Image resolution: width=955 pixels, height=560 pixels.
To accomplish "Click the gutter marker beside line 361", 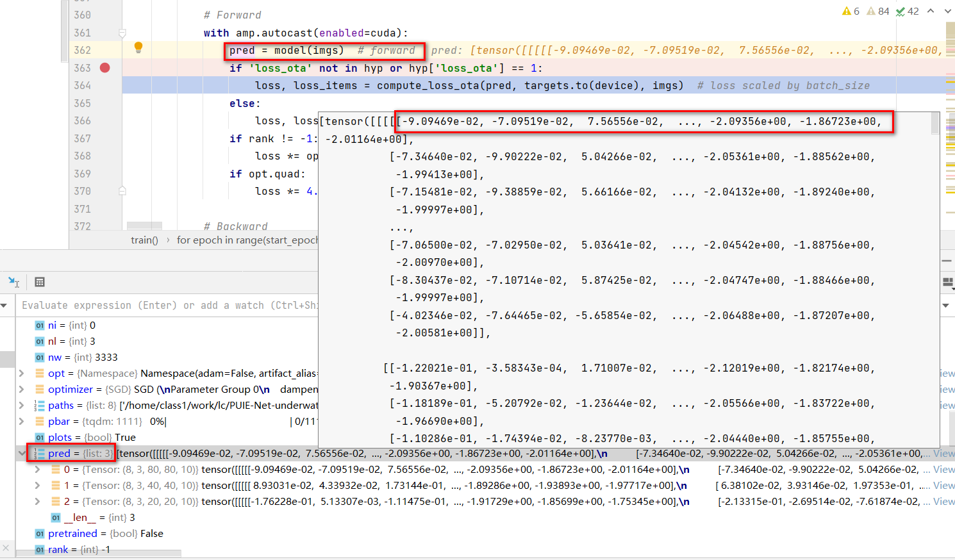I will (x=122, y=32).
